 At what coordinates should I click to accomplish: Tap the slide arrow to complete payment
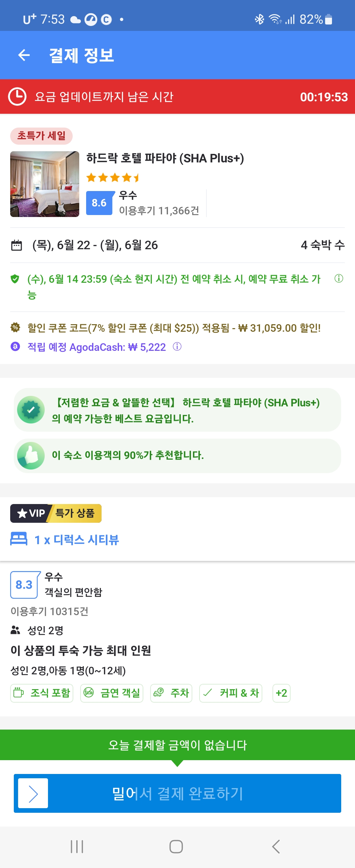pyautogui.click(x=33, y=793)
